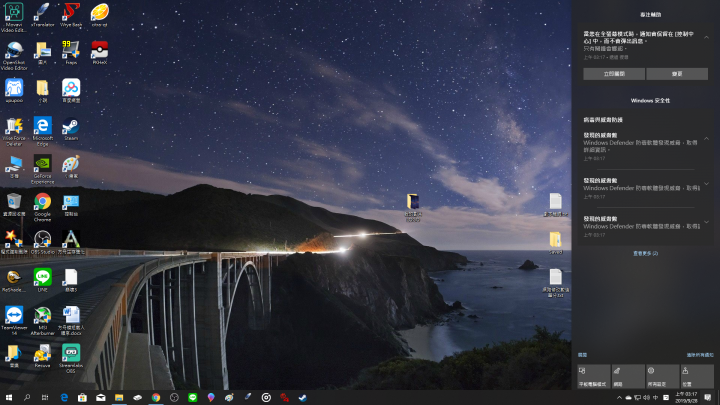Click the IME language indicator in tray

(x=656, y=398)
